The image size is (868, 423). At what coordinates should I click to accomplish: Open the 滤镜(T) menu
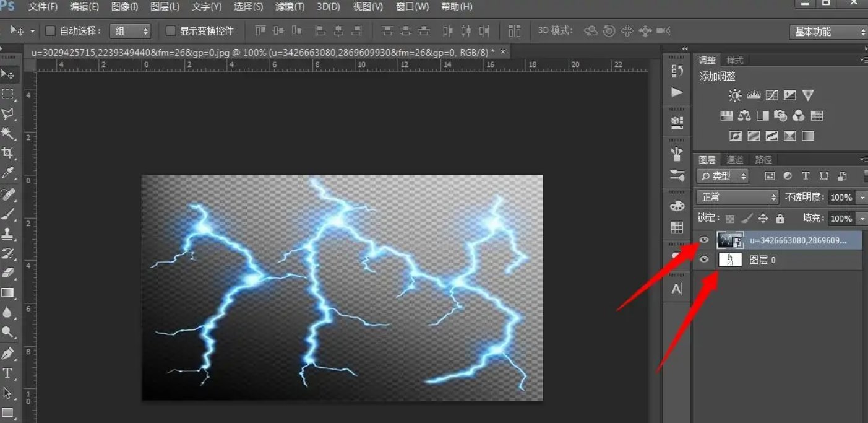[x=290, y=7]
